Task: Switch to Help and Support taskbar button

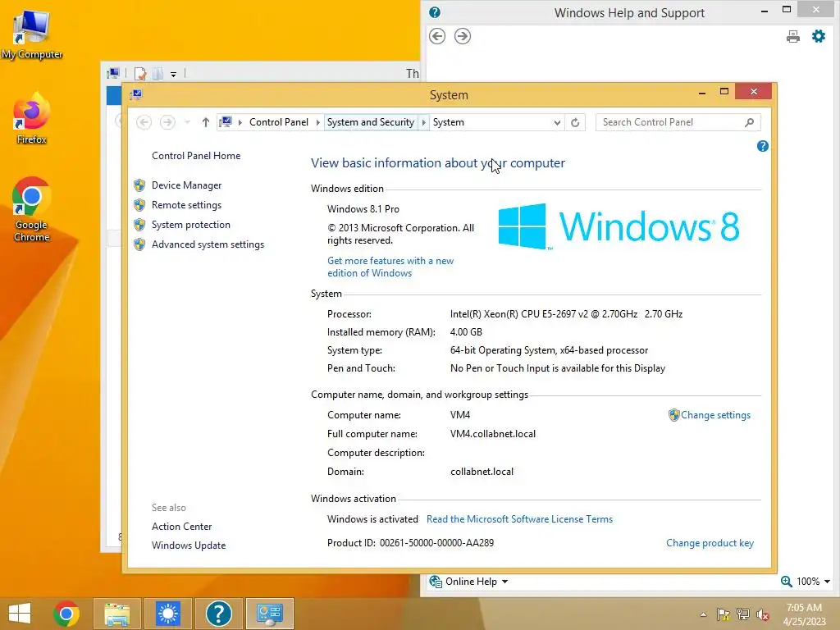Action: point(218,614)
